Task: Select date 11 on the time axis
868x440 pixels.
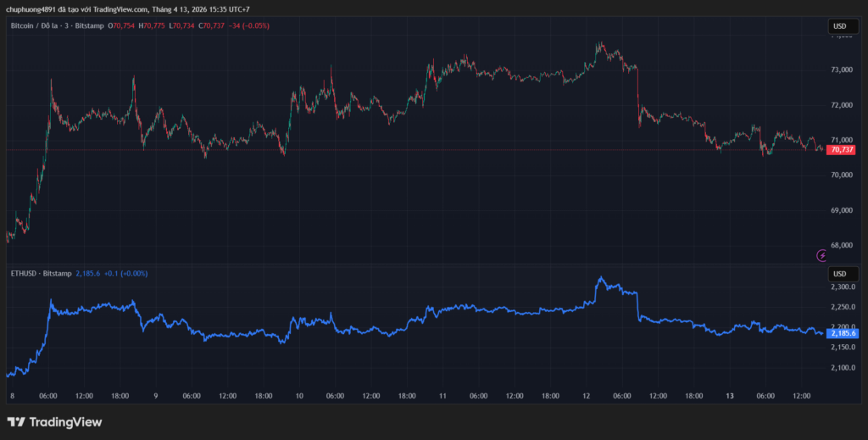Action: pos(442,396)
